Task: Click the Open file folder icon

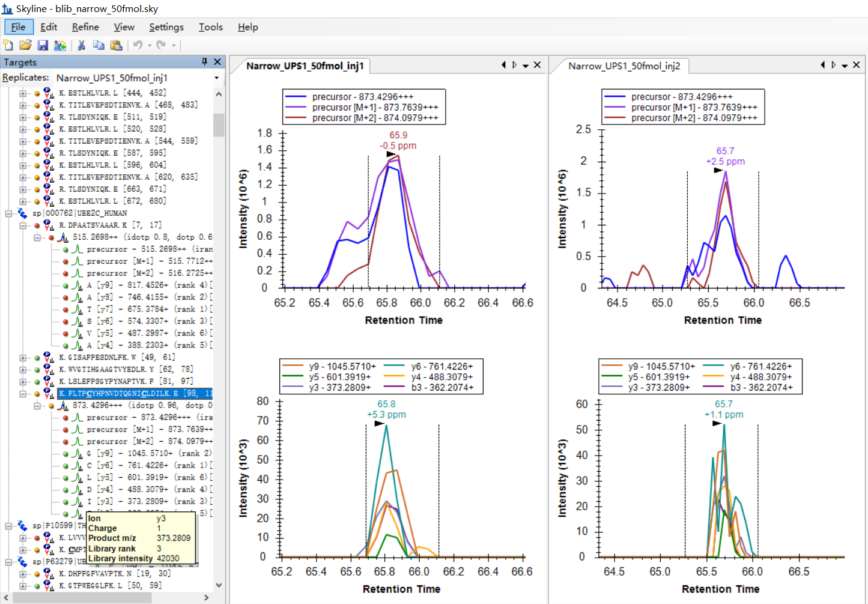Action: (x=25, y=45)
